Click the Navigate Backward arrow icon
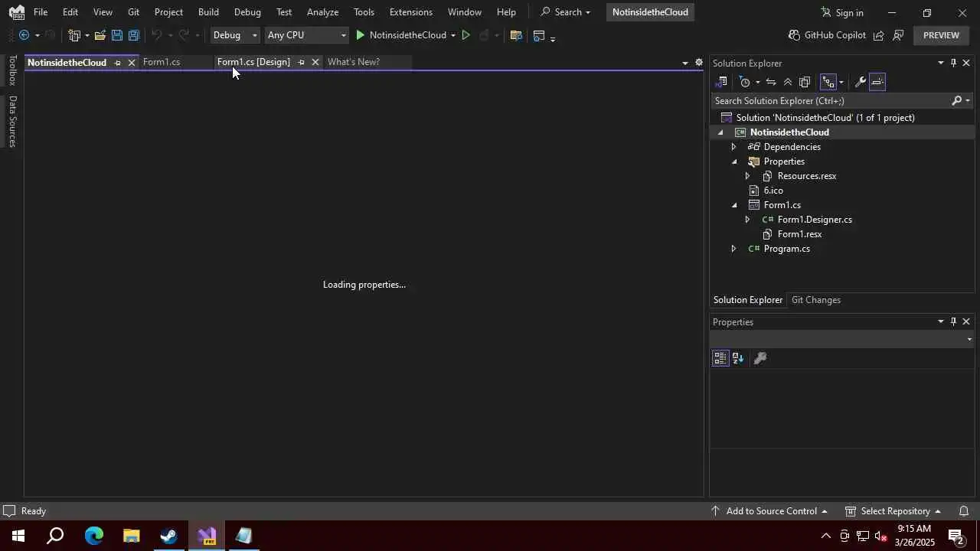The image size is (980, 551). tap(24, 35)
